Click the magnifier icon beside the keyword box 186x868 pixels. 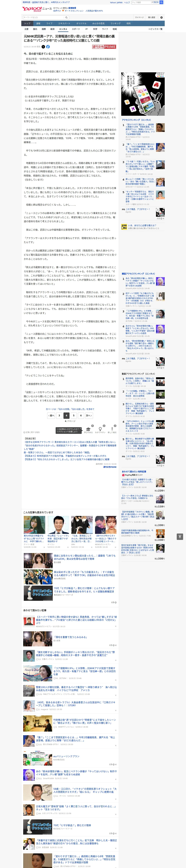(66, 17)
